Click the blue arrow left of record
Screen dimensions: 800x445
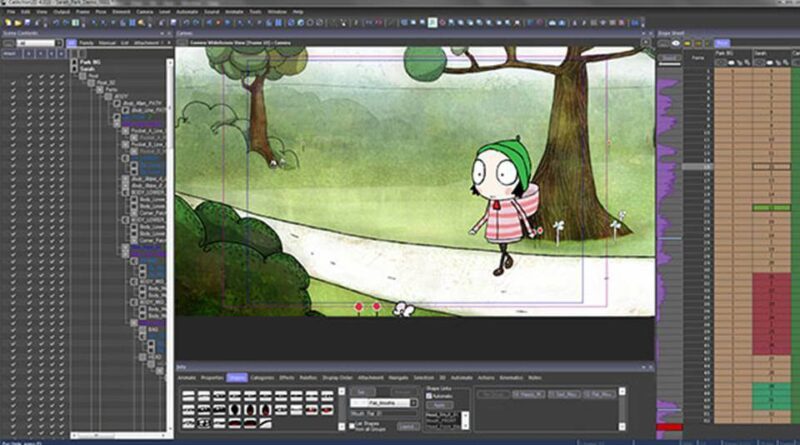209,23
